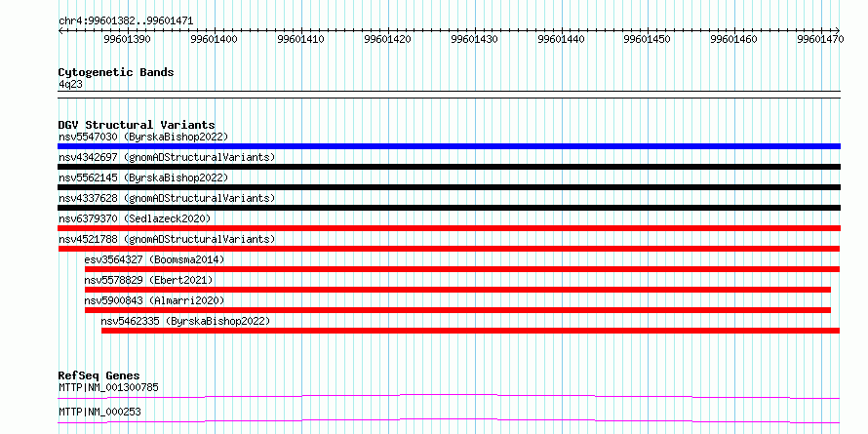Open gene label MTTP|NM_000253
The image size is (868, 434).
click(99, 412)
